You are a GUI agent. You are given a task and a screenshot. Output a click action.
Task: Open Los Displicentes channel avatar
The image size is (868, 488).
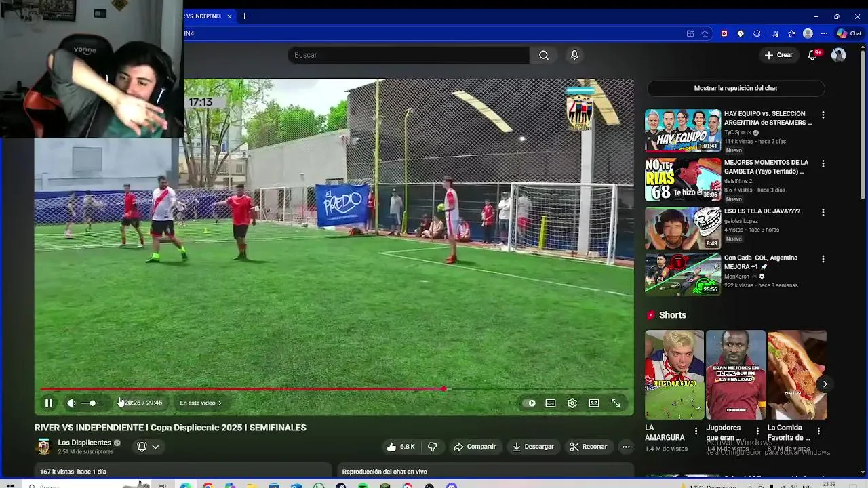43,447
